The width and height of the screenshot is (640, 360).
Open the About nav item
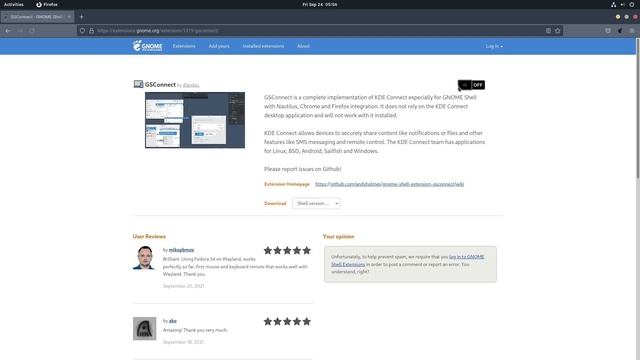coord(303,46)
